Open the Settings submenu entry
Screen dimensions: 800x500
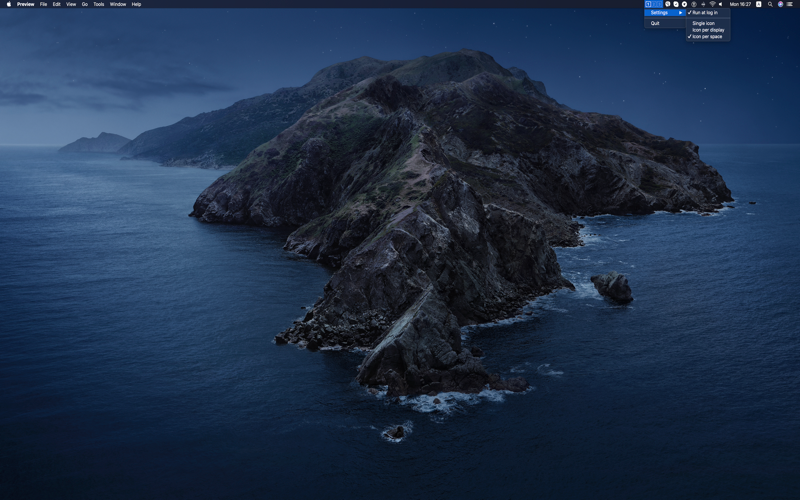click(x=665, y=12)
